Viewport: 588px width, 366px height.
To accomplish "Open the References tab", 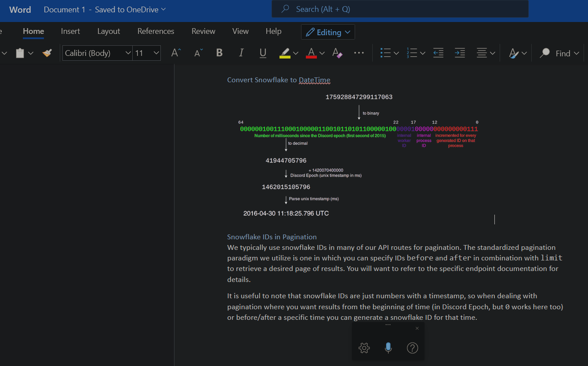I will [x=156, y=31].
